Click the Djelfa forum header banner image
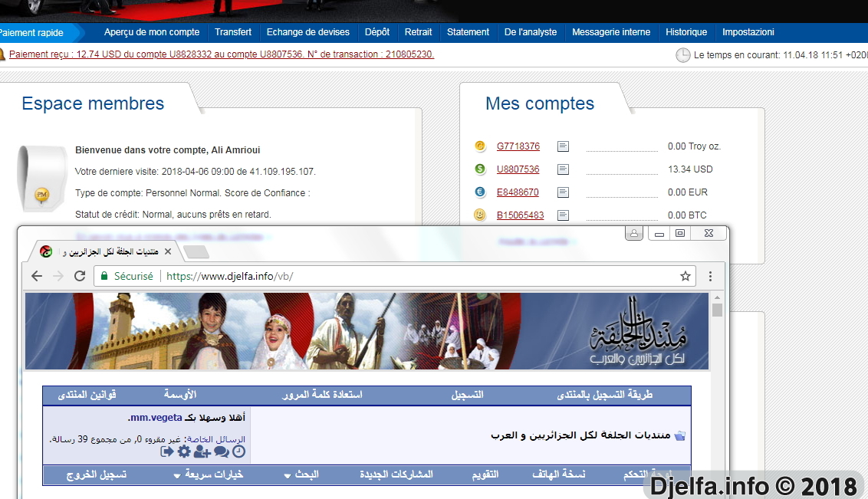Viewport: 868px width, 499px height. 367,331
